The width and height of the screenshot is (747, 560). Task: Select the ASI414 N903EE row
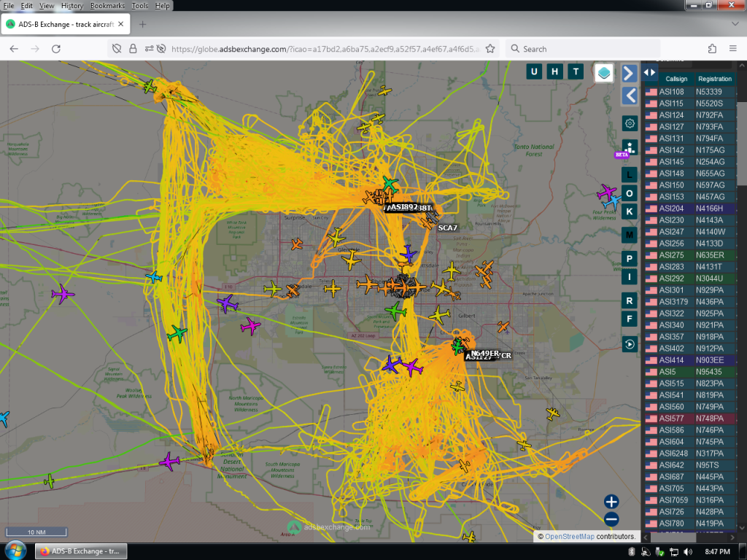pyautogui.click(x=690, y=360)
